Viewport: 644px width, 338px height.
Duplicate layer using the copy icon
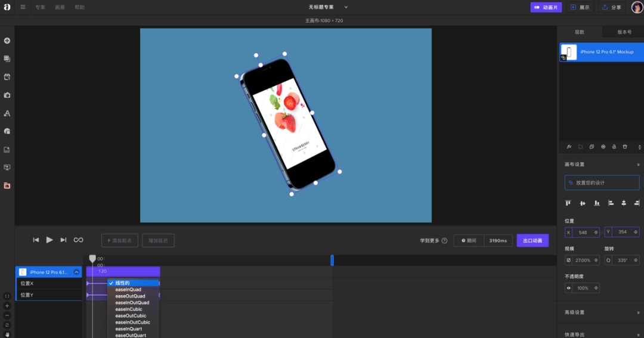coord(592,147)
